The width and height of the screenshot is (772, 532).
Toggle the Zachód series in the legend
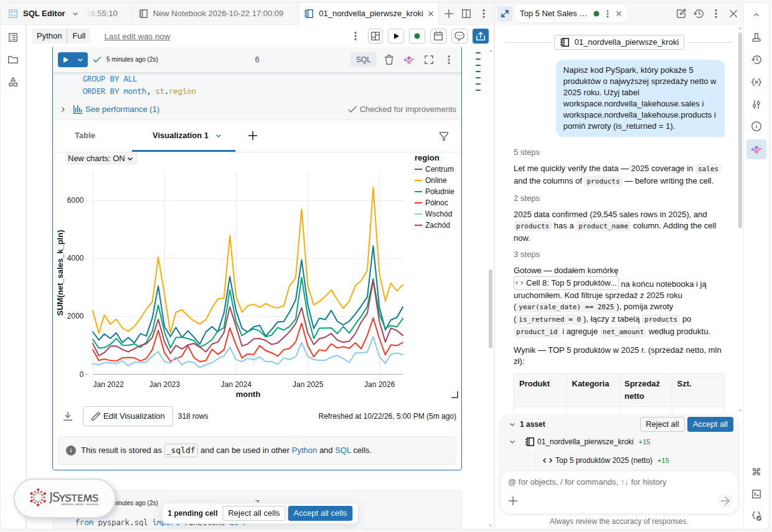[432, 225]
